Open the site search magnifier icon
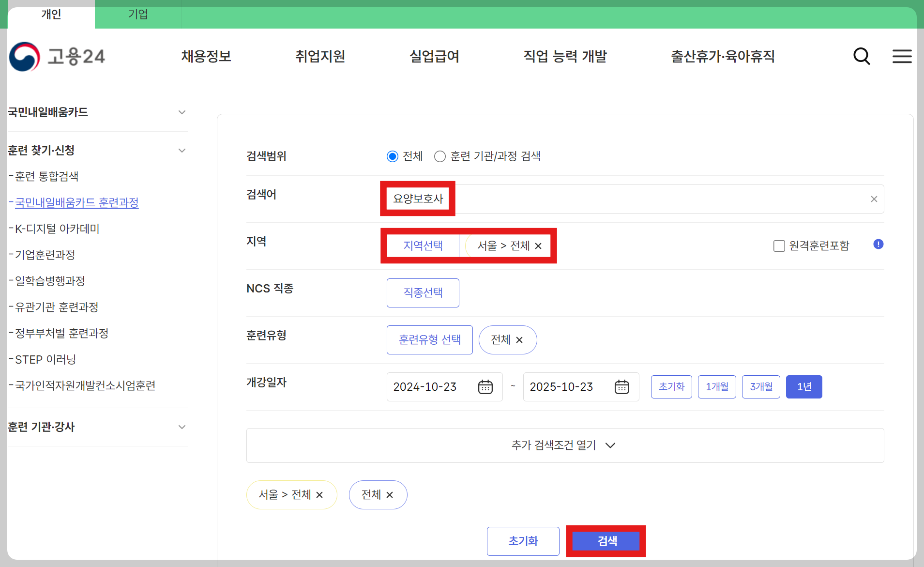Screen dimensions: 924x567 tap(862, 56)
